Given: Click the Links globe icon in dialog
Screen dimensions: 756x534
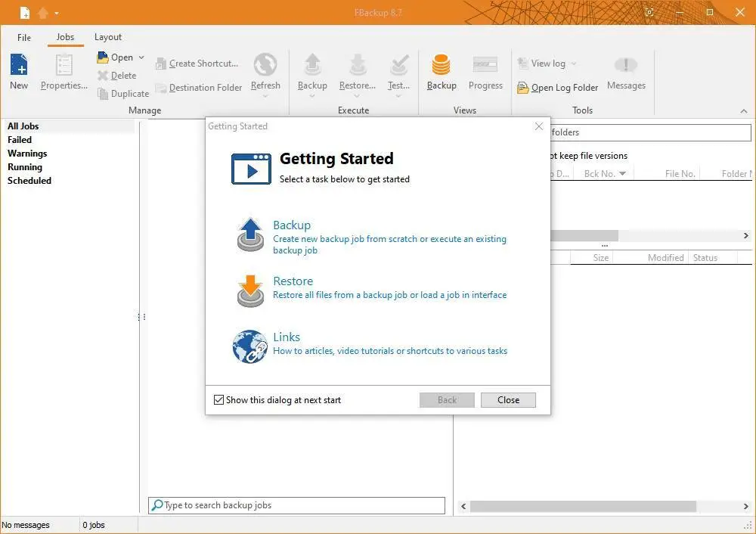Looking at the screenshot, I should click(x=249, y=346).
